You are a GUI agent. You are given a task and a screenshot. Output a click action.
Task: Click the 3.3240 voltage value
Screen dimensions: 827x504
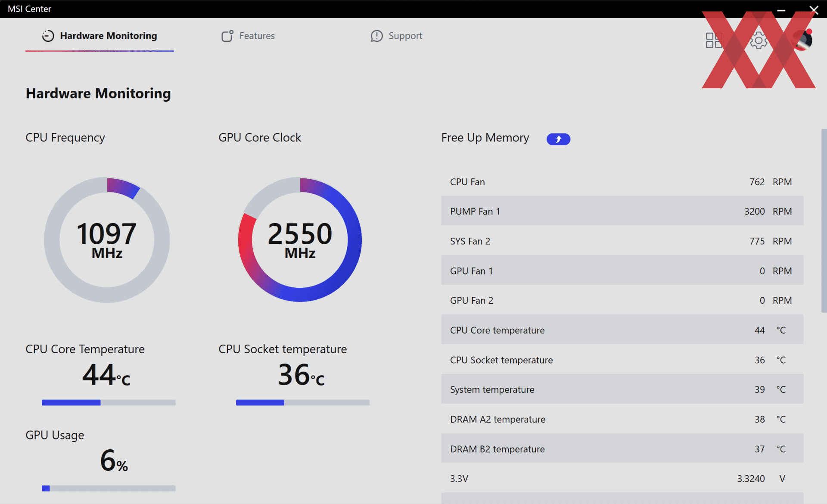coord(751,479)
